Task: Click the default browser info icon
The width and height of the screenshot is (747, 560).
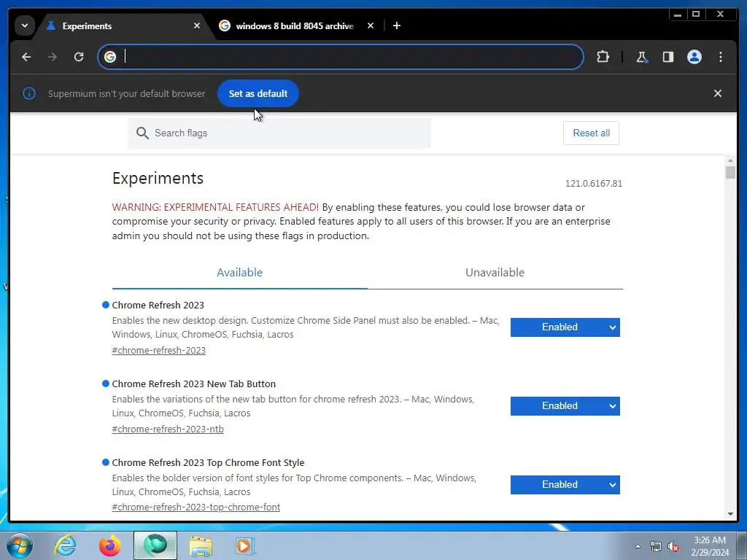Action: click(29, 93)
